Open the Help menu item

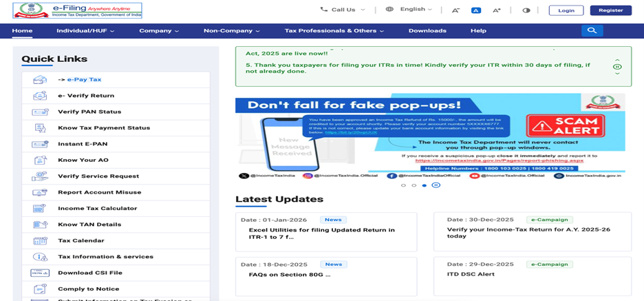click(478, 31)
